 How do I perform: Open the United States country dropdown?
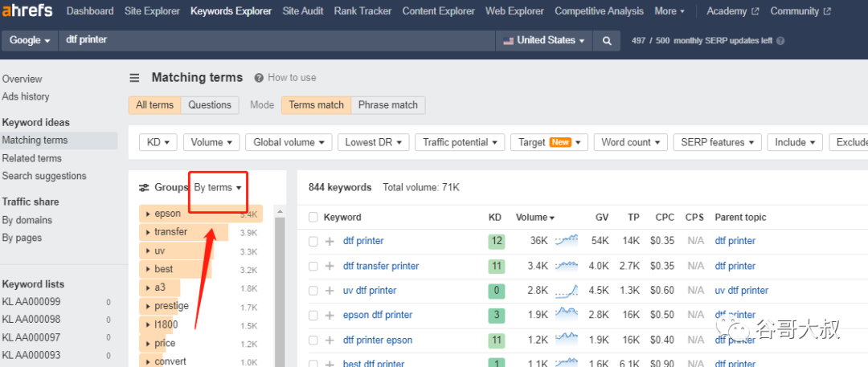point(543,40)
